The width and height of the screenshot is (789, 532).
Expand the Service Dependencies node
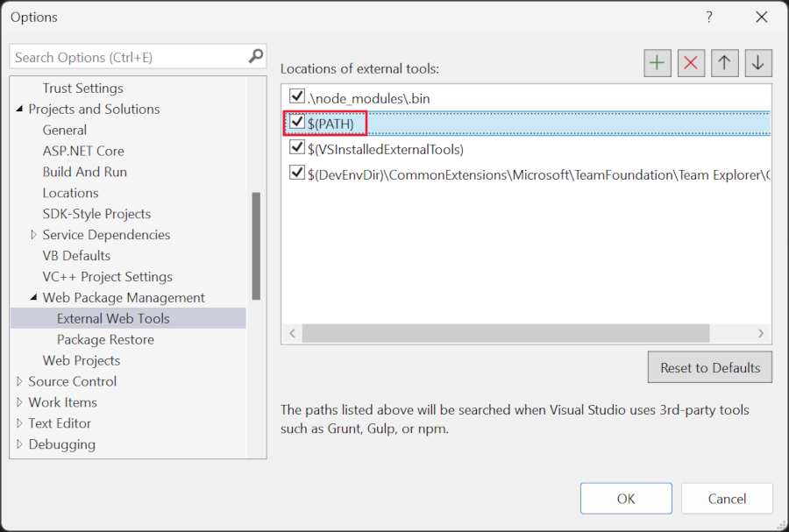pyautogui.click(x=33, y=234)
